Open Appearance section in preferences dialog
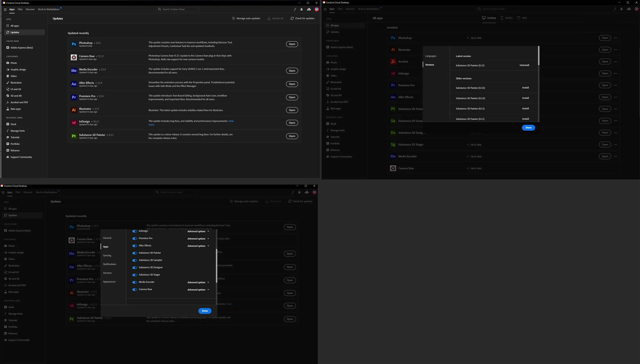 click(x=109, y=282)
